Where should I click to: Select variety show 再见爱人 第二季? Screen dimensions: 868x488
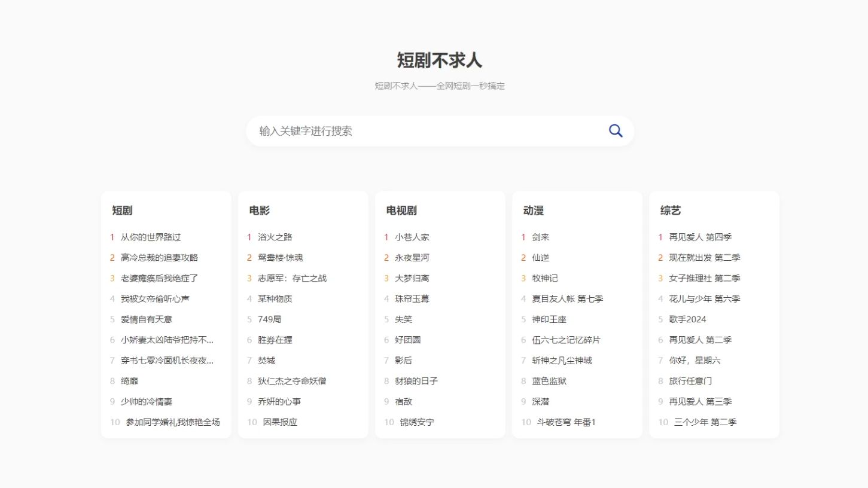(x=701, y=340)
